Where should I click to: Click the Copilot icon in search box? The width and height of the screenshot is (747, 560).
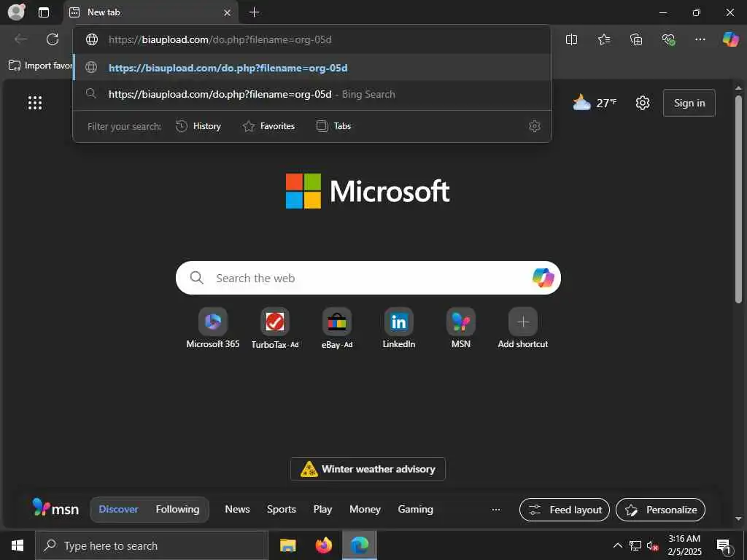point(543,278)
